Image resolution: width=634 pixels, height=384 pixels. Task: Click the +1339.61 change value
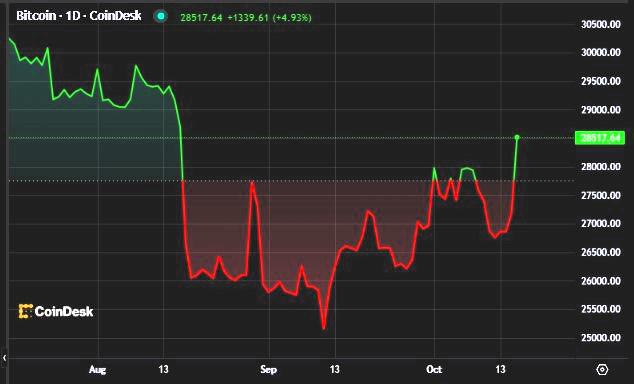pyautogui.click(x=248, y=18)
